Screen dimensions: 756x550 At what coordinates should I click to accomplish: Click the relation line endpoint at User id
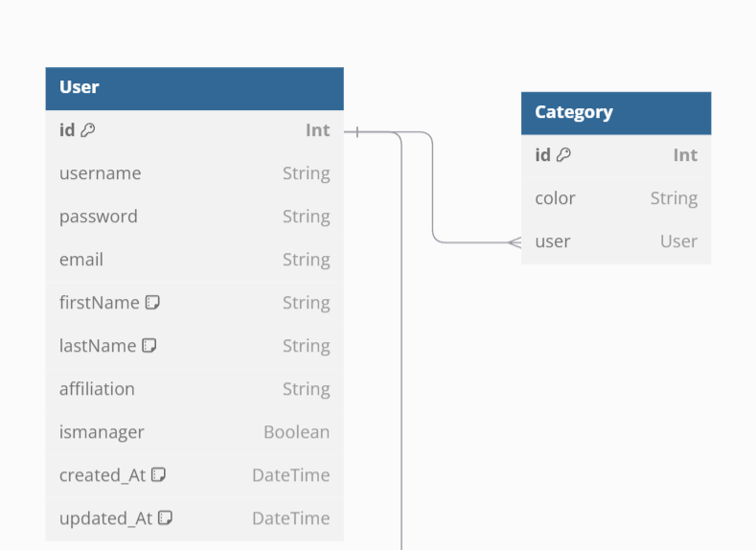pyautogui.click(x=355, y=131)
